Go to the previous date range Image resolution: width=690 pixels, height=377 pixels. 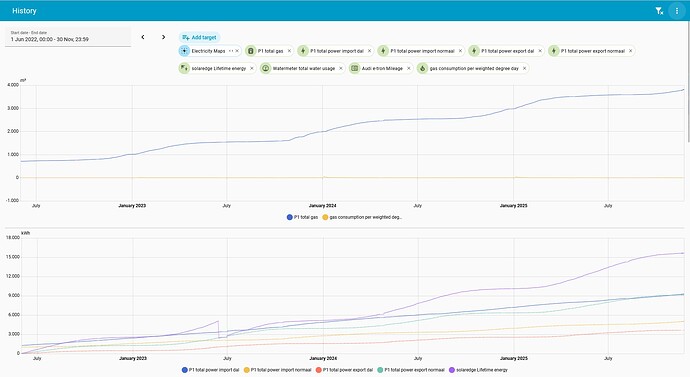click(143, 37)
